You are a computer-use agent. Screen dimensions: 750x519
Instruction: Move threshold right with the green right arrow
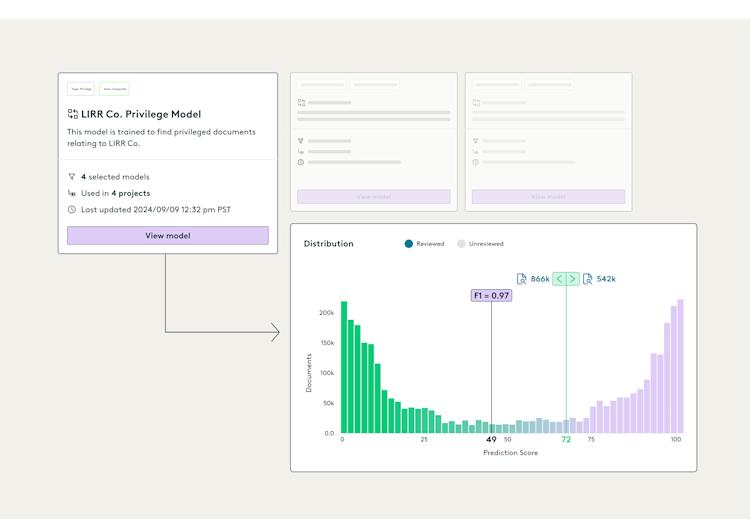coord(573,278)
